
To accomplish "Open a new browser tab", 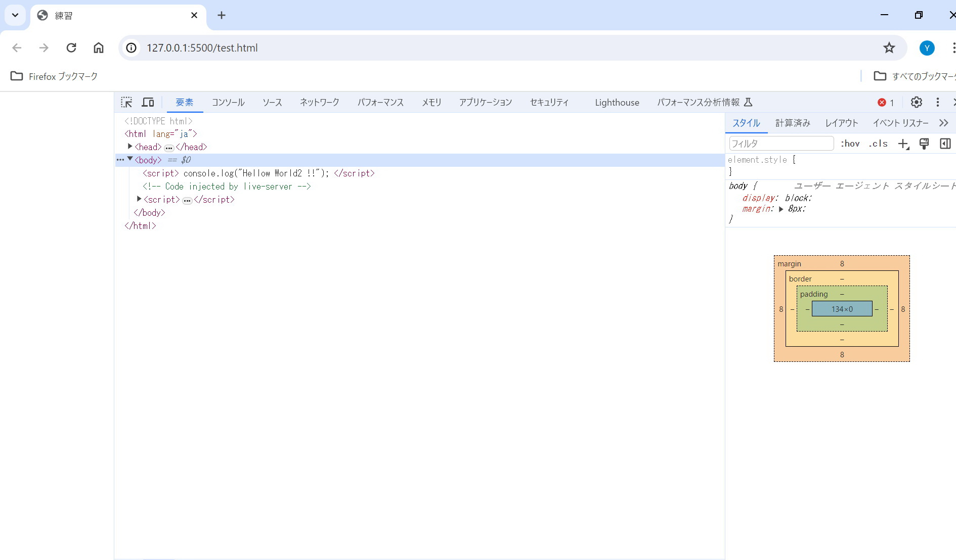I will [222, 15].
